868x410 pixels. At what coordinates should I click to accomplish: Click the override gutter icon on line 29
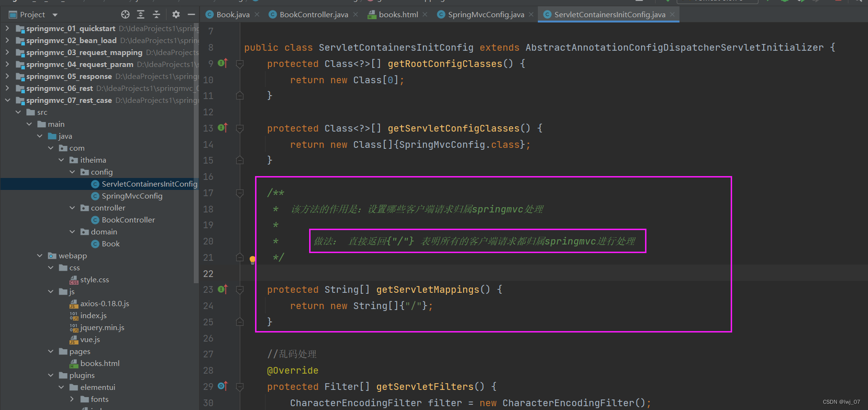(x=223, y=386)
